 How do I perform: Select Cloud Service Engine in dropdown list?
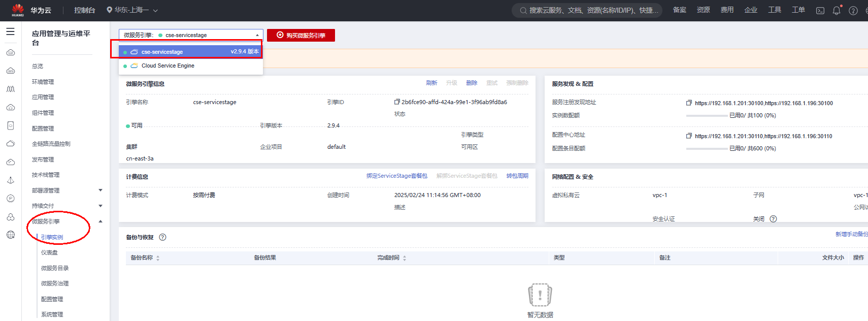pos(191,66)
